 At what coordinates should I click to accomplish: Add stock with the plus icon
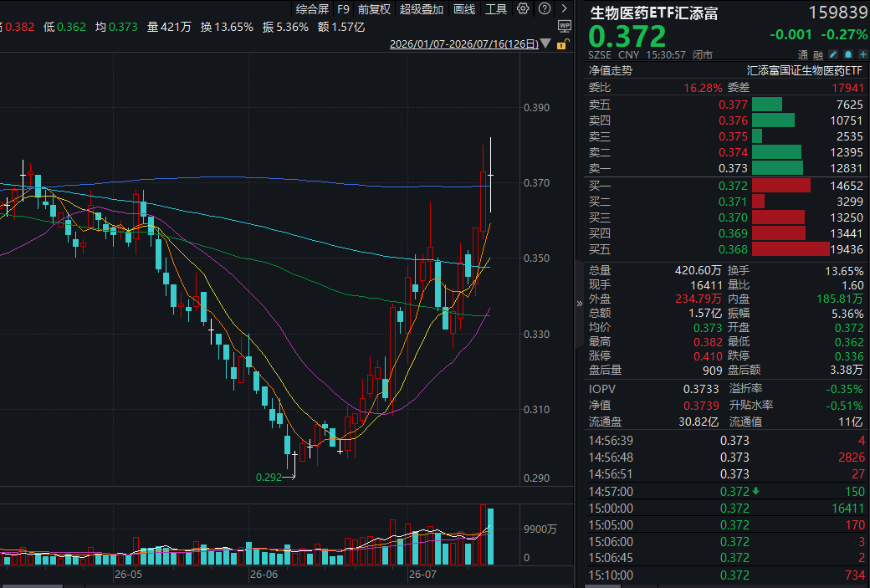click(862, 54)
